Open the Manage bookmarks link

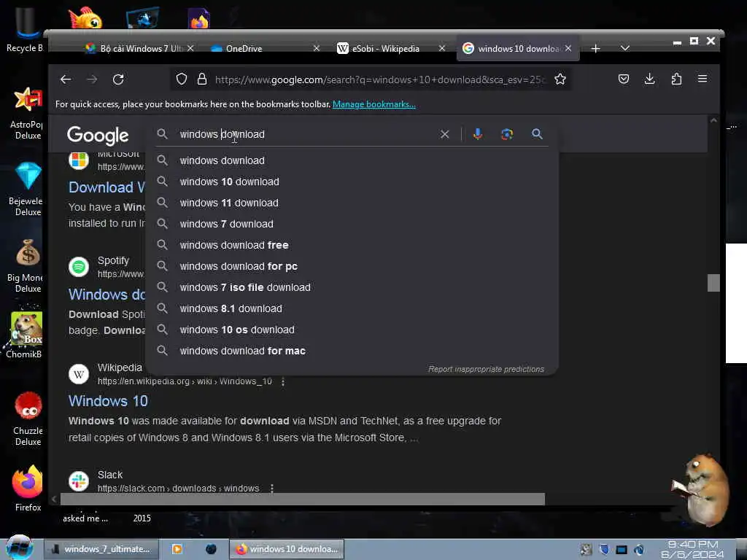[374, 104]
